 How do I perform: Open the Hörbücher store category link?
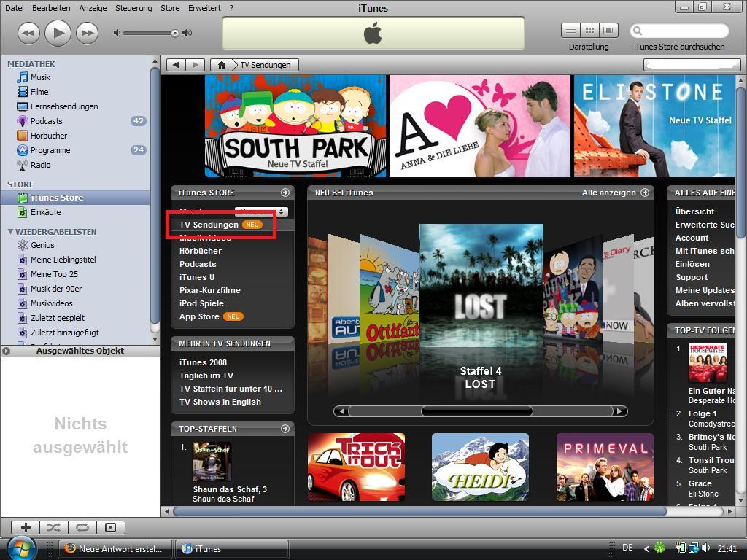[201, 251]
